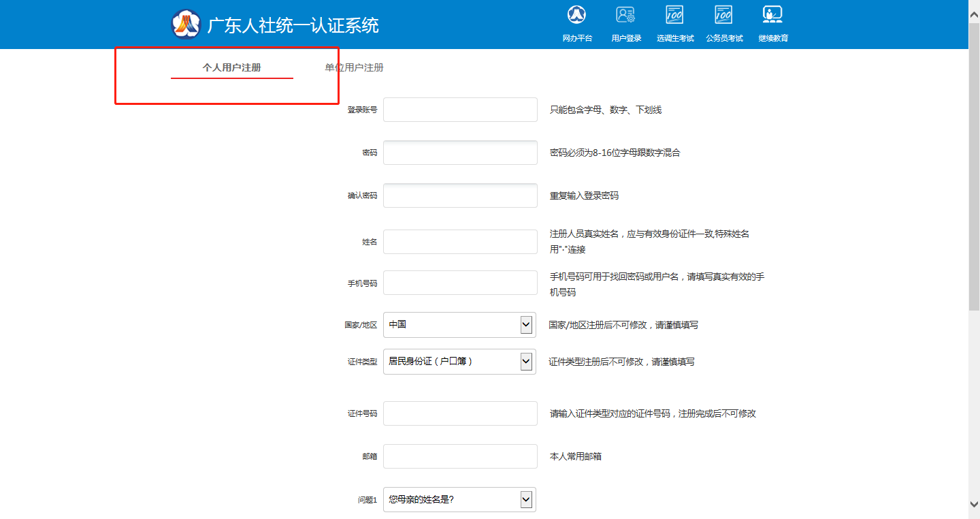This screenshot has width=980, height=519.
Task: Expand the 国家/地区 dropdown
Action: (459, 325)
